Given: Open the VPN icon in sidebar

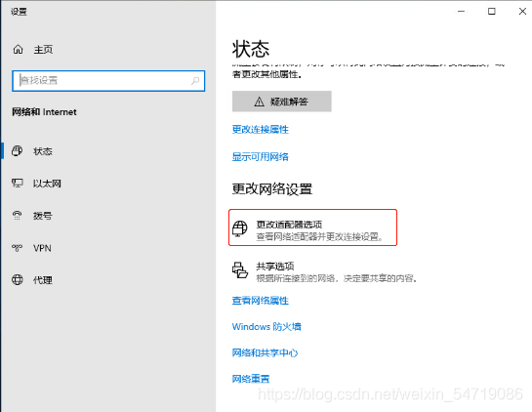Looking at the screenshot, I should (x=17, y=248).
